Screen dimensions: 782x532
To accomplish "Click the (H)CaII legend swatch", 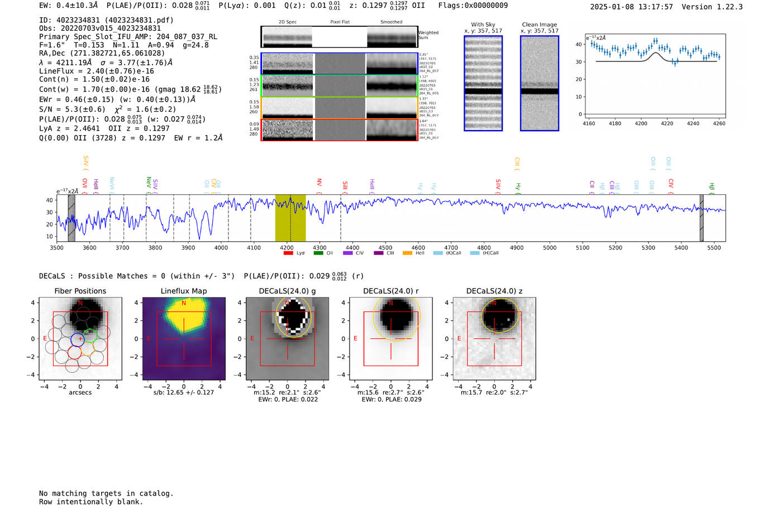I will pos(475,253).
